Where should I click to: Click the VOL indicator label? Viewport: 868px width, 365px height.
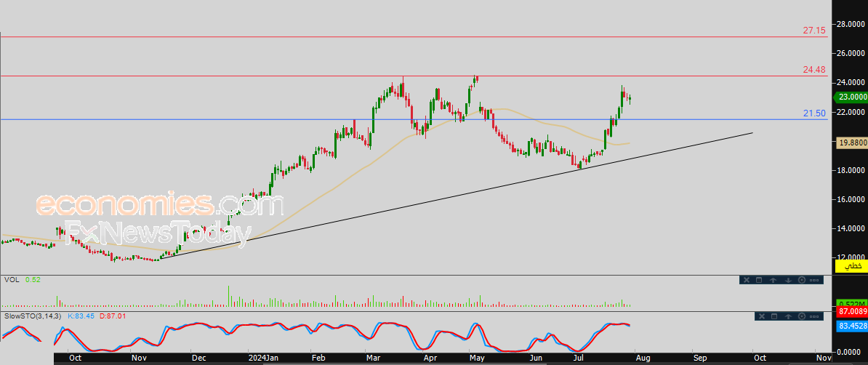tap(12, 280)
